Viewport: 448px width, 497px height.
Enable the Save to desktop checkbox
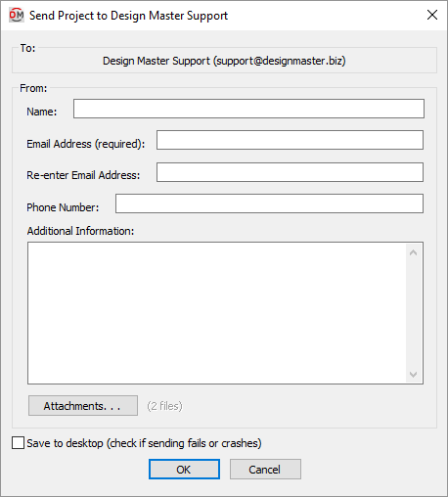coord(18,443)
